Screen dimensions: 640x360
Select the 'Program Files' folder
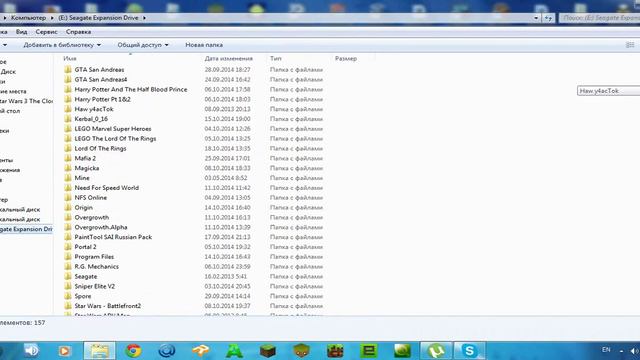pos(94,257)
